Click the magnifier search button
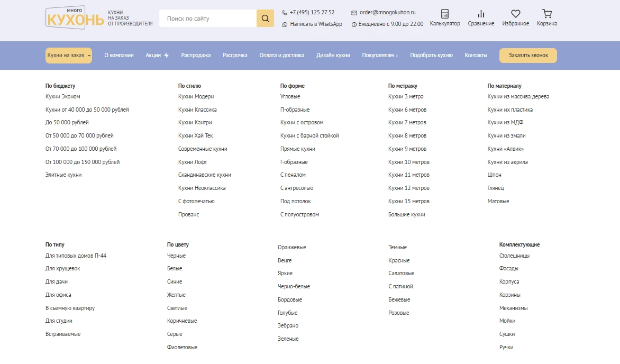This screenshot has height=364, width=620. tap(265, 19)
